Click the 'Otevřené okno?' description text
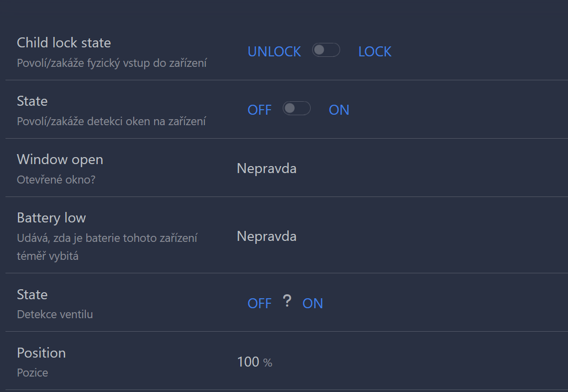This screenshot has height=392, width=568. 56,180
